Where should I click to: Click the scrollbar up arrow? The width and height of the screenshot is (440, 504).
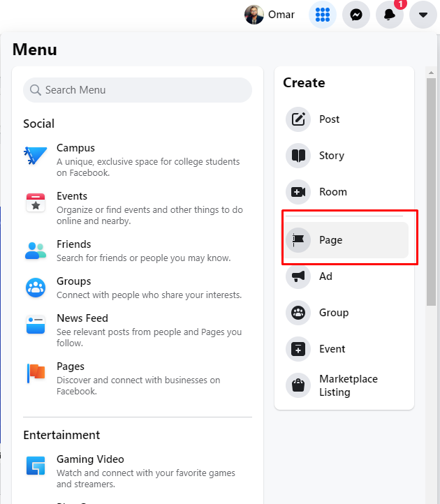point(431,73)
